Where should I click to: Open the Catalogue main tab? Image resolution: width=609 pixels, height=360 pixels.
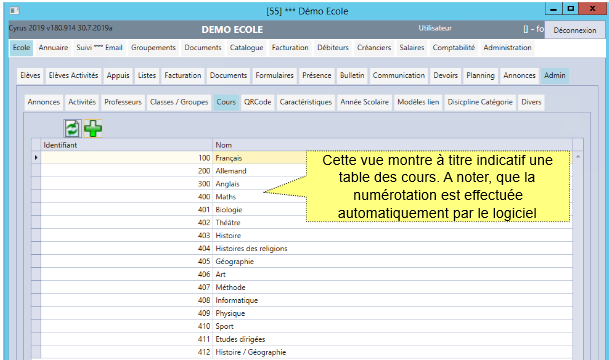(246, 47)
